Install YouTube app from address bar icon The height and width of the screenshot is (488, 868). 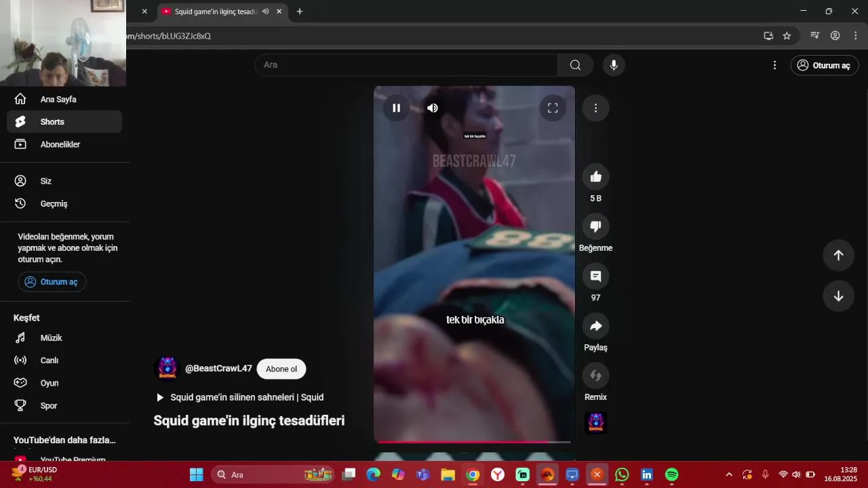(768, 36)
